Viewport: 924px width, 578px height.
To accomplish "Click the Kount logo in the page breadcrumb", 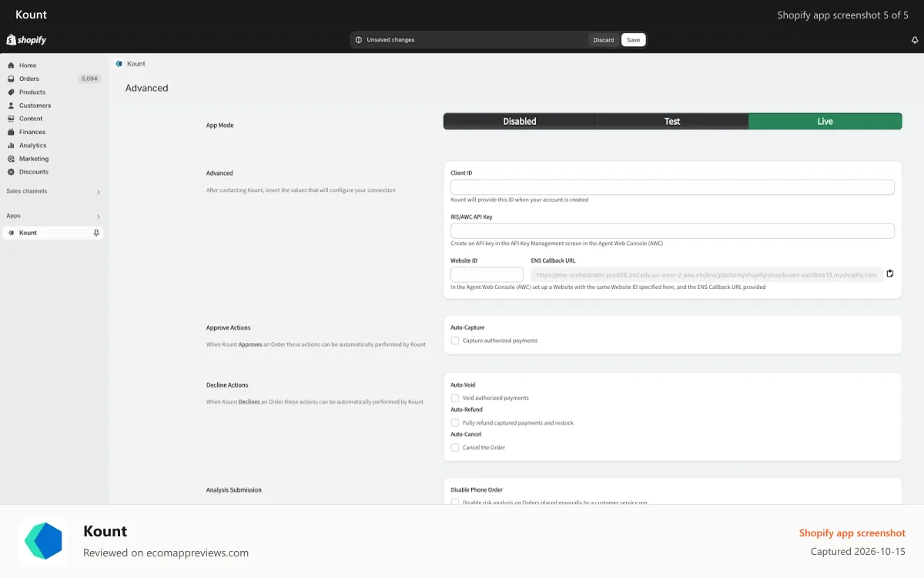I will click(x=119, y=64).
